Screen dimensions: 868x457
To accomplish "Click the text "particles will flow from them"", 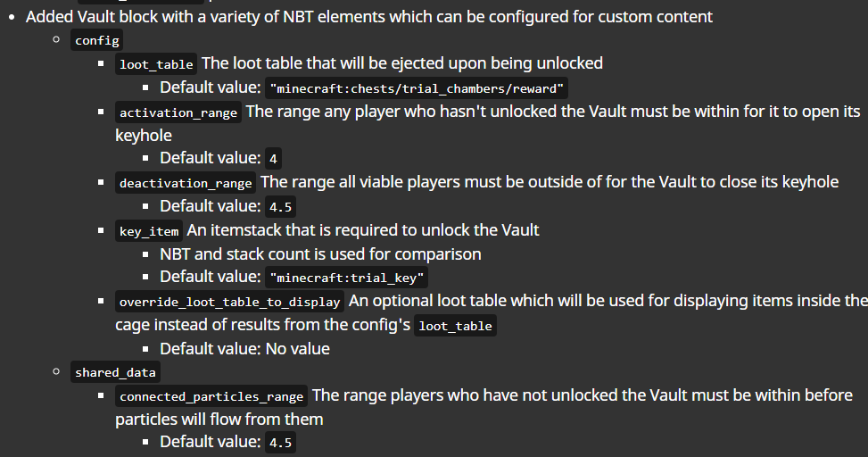I will 219,419.
